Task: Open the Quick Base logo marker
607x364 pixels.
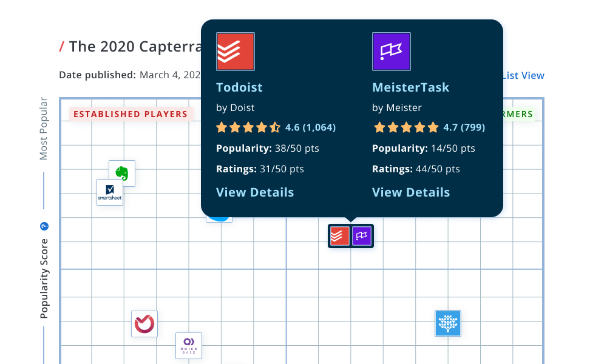Action: 189,346
